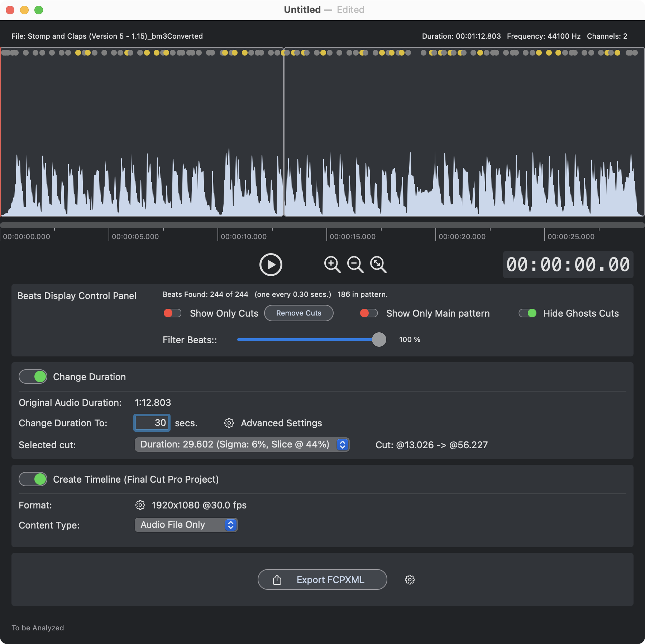This screenshot has width=645, height=644.
Task: Open the Format settings gear
Action: (140, 505)
